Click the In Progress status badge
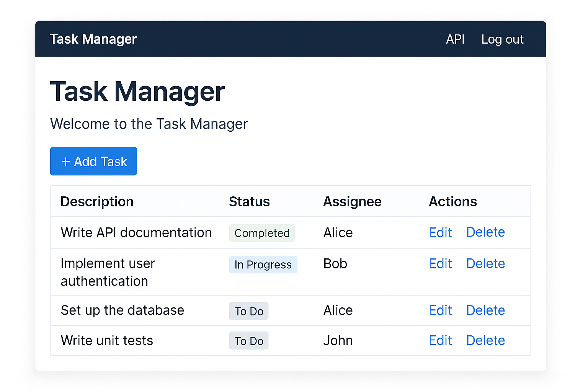The width and height of the screenshot is (588, 392). pos(263,265)
